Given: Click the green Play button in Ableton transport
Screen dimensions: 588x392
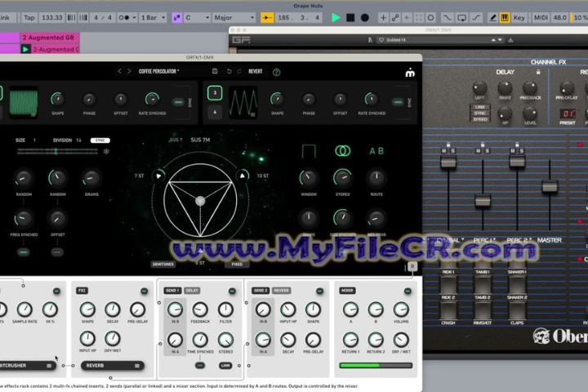Looking at the screenshot, I should coord(336,18).
